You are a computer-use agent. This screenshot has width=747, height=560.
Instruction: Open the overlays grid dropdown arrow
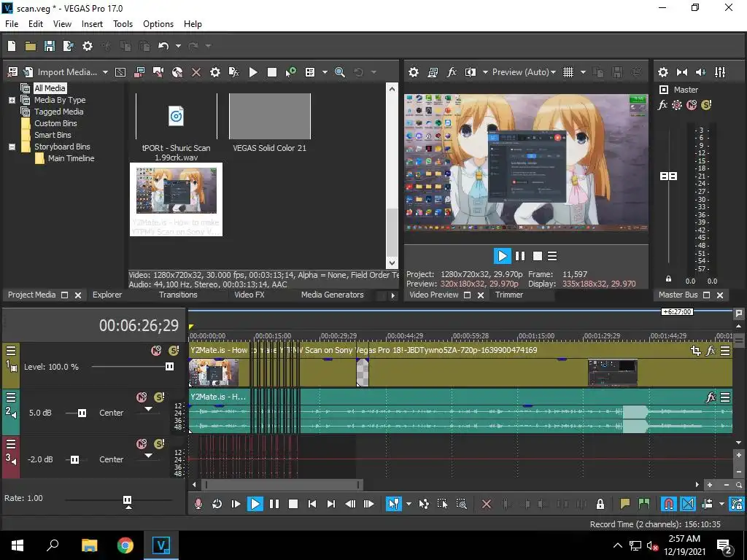pyautogui.click(x=583, y=72)
